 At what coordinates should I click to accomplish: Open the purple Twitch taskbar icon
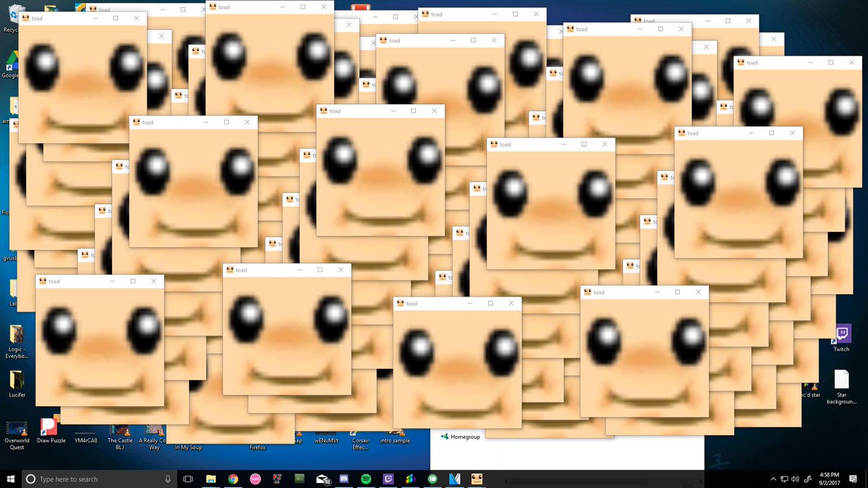pyautogui.click(x=388, y=479)
